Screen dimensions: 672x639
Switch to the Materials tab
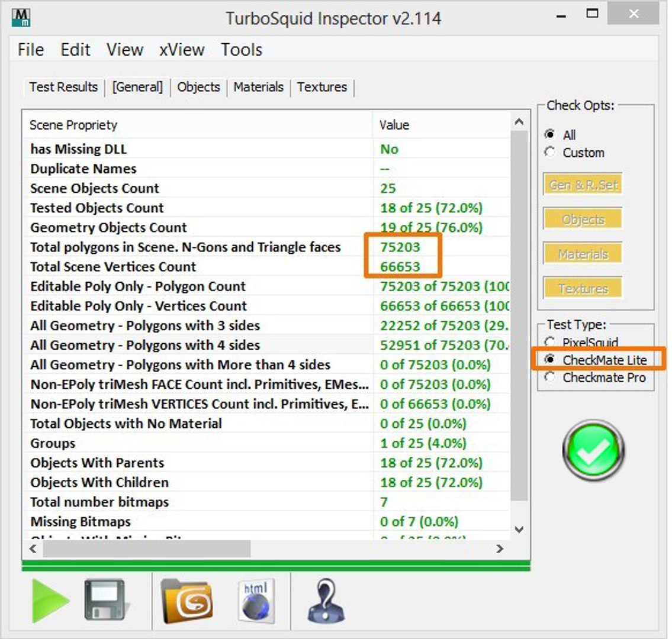coord(258,87)
